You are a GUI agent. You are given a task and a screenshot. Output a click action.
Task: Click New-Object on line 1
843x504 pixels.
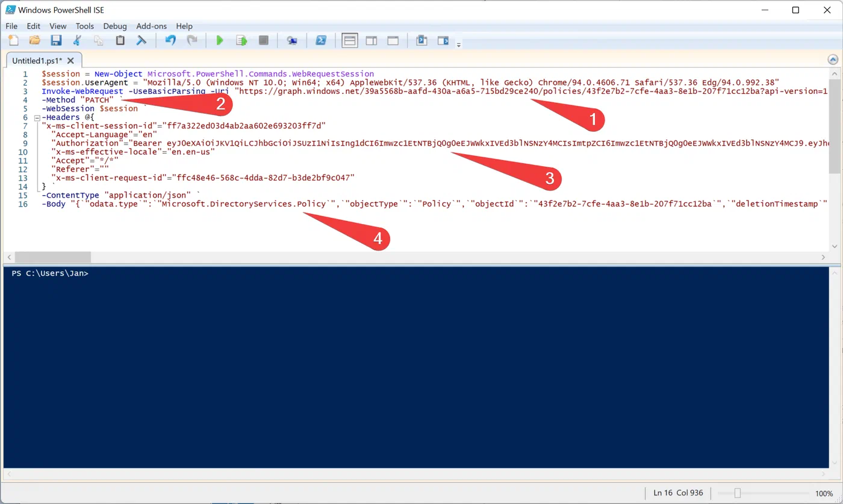pyautogui.click(x=119, y=73)
